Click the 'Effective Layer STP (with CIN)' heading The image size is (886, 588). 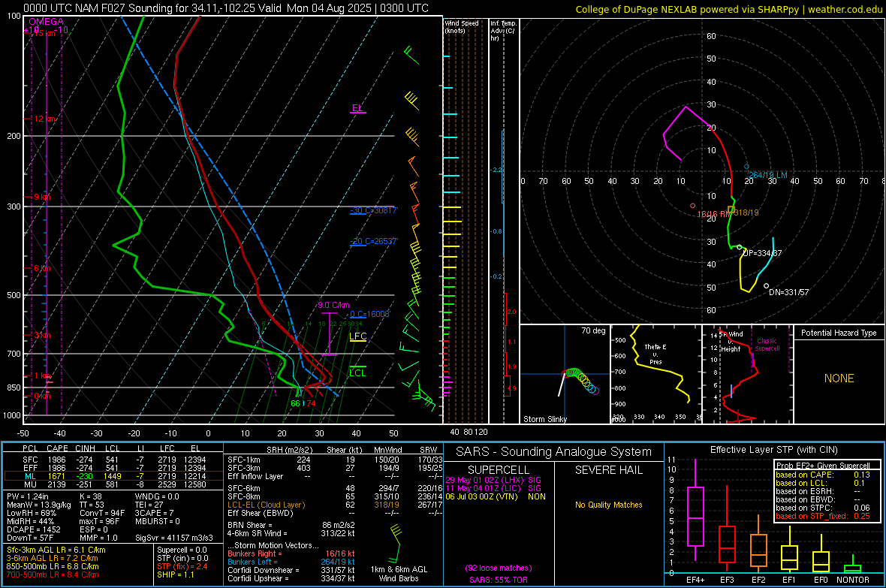click(773, 450)
